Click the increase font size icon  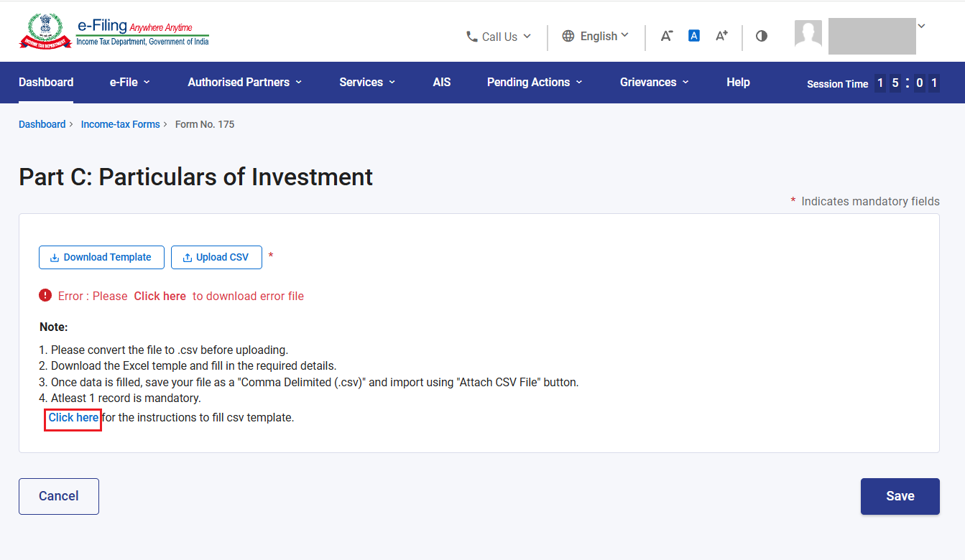[721, 36]
